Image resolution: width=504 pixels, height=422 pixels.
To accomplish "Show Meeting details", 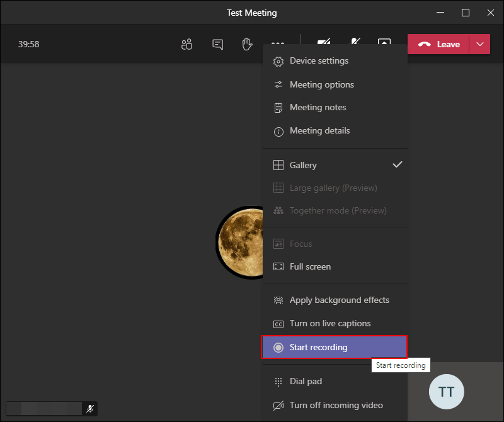I will coord(335,131).
